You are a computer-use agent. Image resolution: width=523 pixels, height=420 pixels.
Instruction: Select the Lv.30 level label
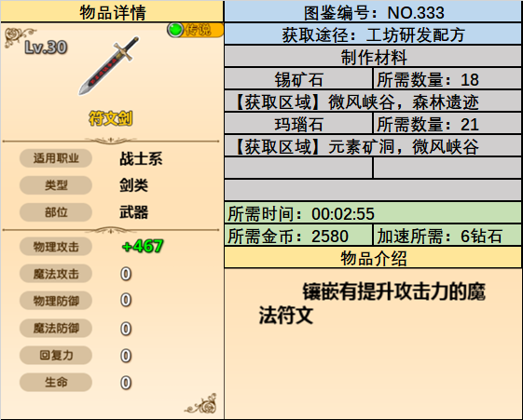[46, 47]
